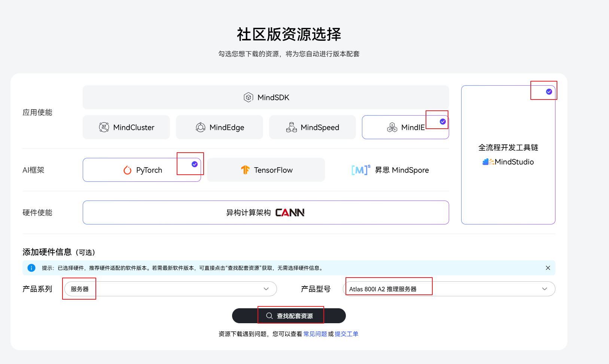Click the MindSpeed logo icon
This screenshot has height=364, width=609.
292,127
